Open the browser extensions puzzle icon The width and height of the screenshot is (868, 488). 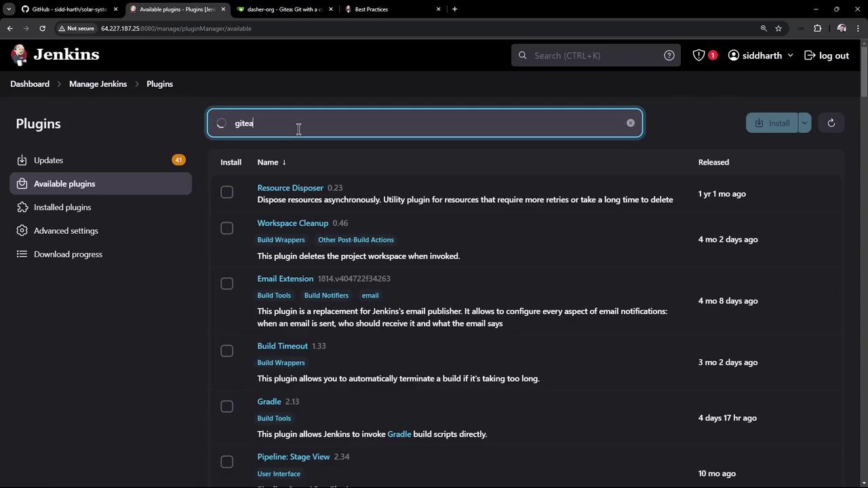tap(817, 28)
